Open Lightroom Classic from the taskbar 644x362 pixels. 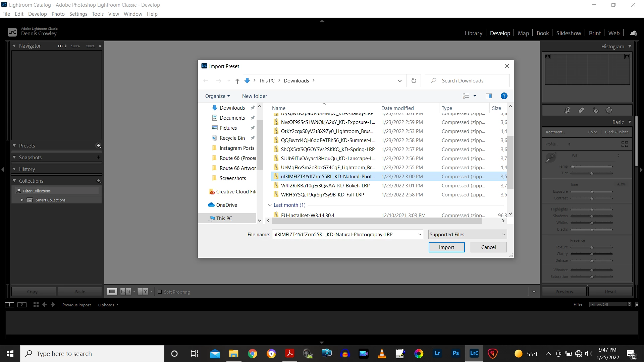pos(474,353)
